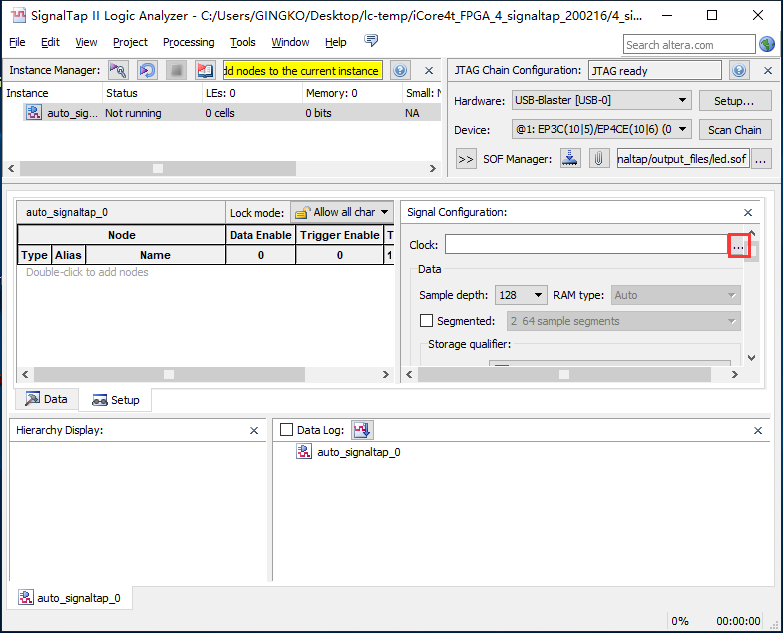Open the Hardware USB-Blaster dropdown

601,101
